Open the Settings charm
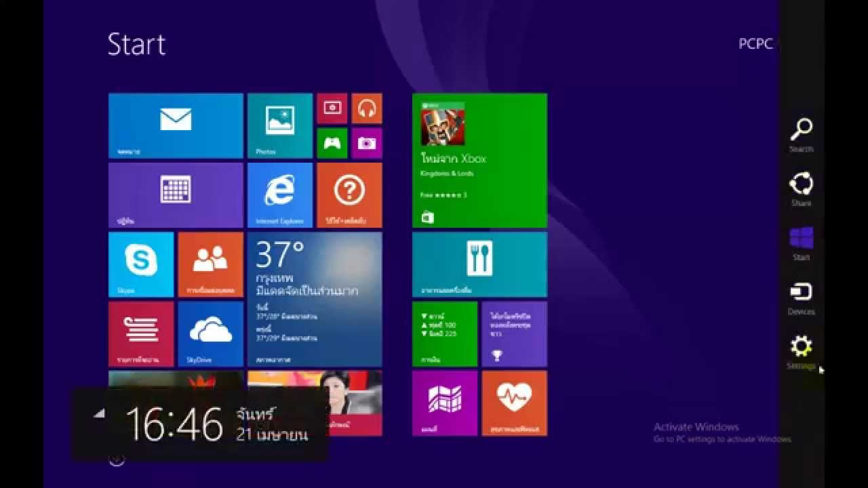The height and width of the screenshot is (488, 868). pos(802,352)
